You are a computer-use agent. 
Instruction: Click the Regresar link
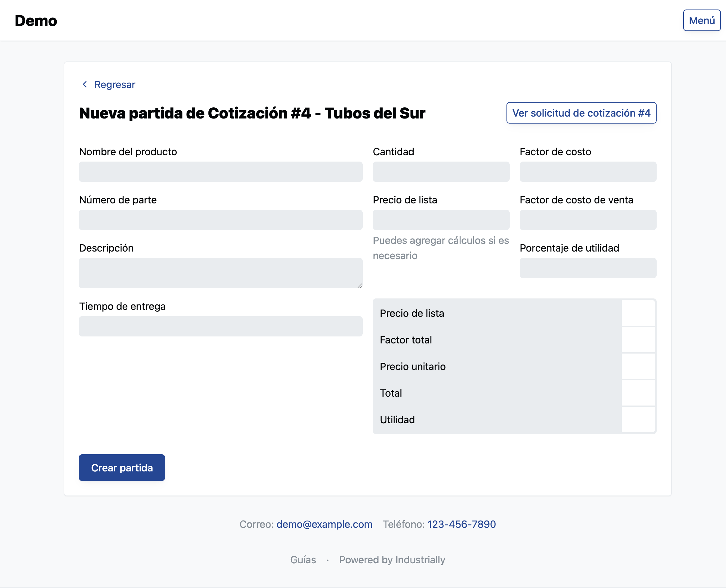click(114, 84)
